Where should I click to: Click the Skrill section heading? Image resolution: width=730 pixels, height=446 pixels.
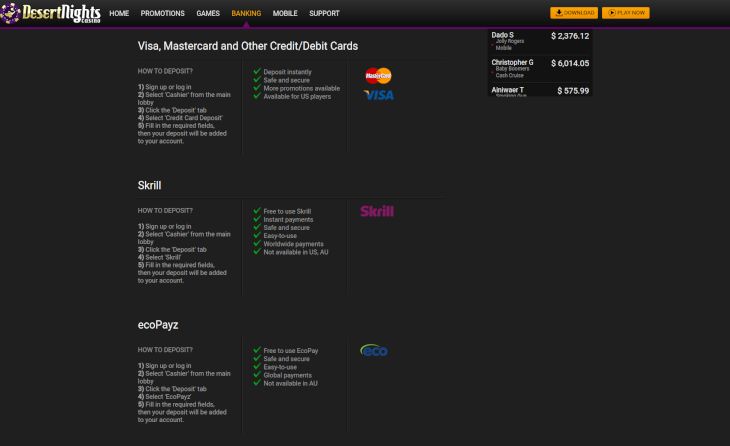149,185
